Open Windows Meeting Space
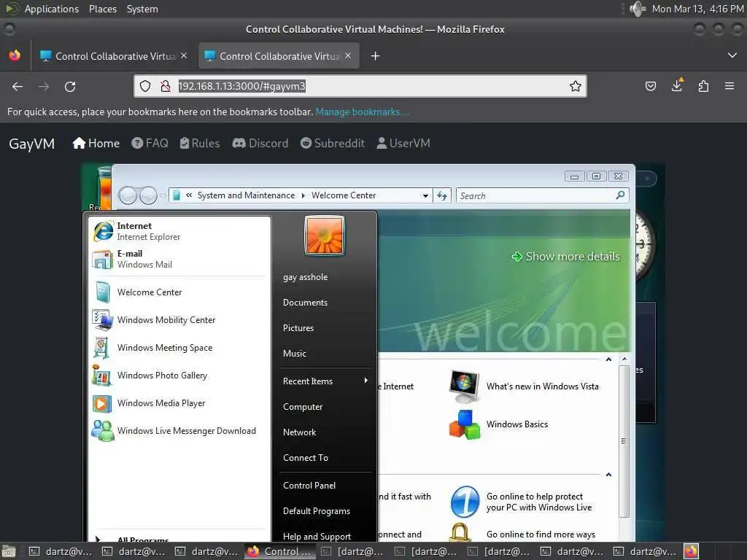Screen dimensions: 747x560 [x=179, y=348]
